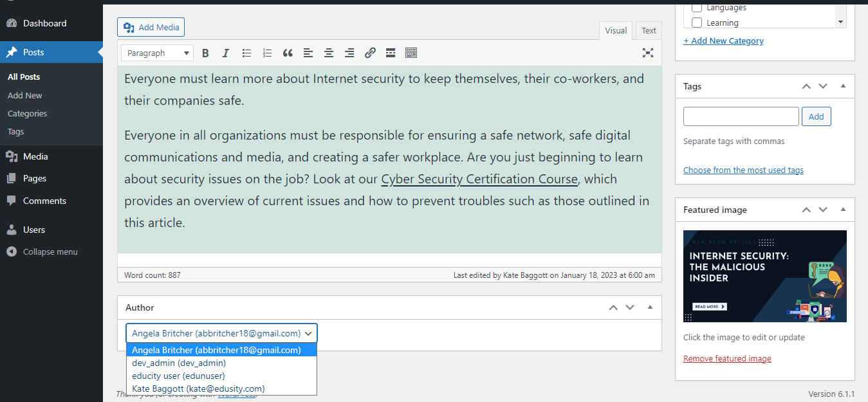This screenshot has height=402, width=868.
Task: Click category list scrollbar down arrow
Action: 840,22
